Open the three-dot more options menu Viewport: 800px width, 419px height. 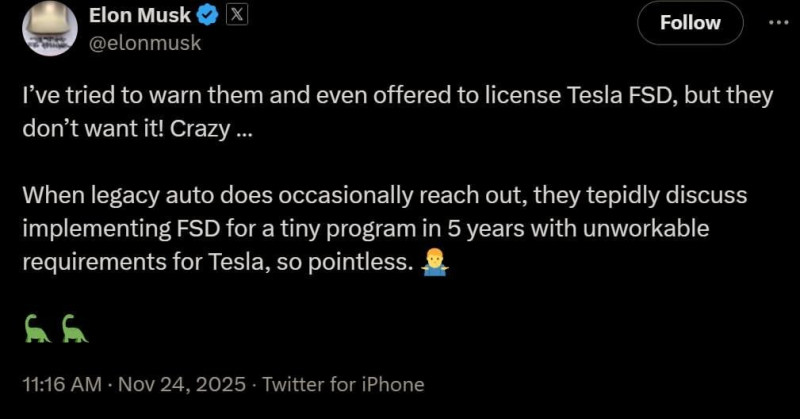[774, 22]
